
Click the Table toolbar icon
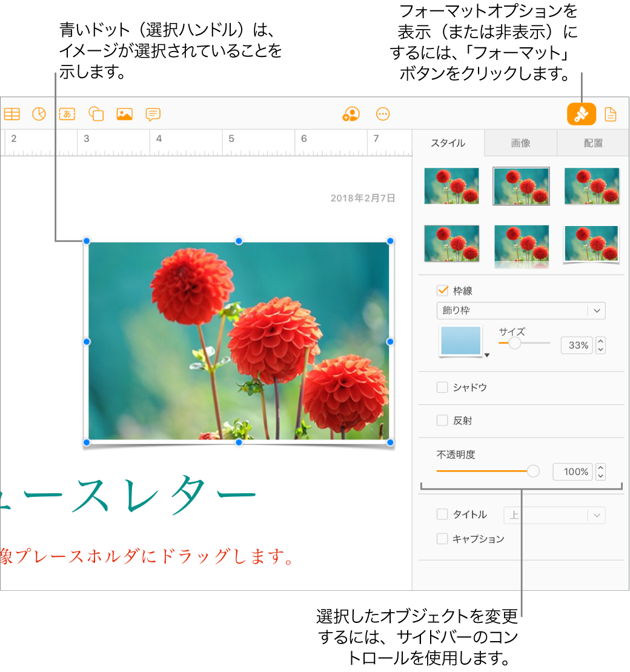pyautogui.click(x=12, y=114)
